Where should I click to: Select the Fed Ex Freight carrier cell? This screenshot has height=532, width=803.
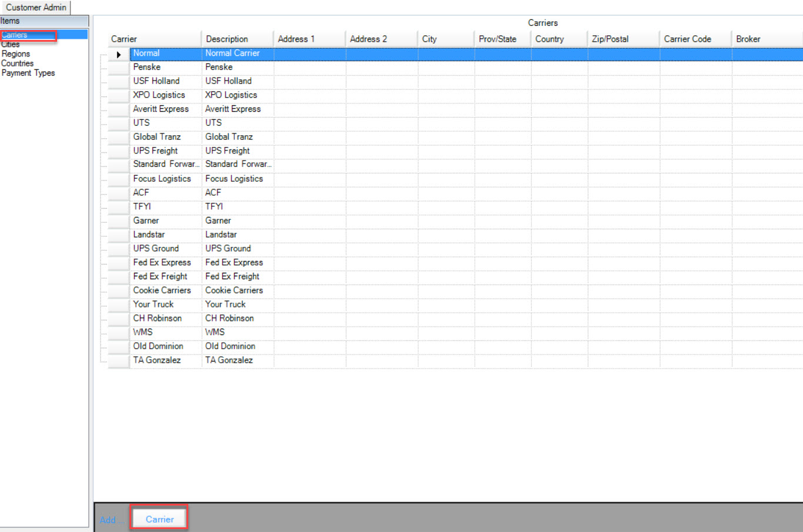[x=166, y=276]
